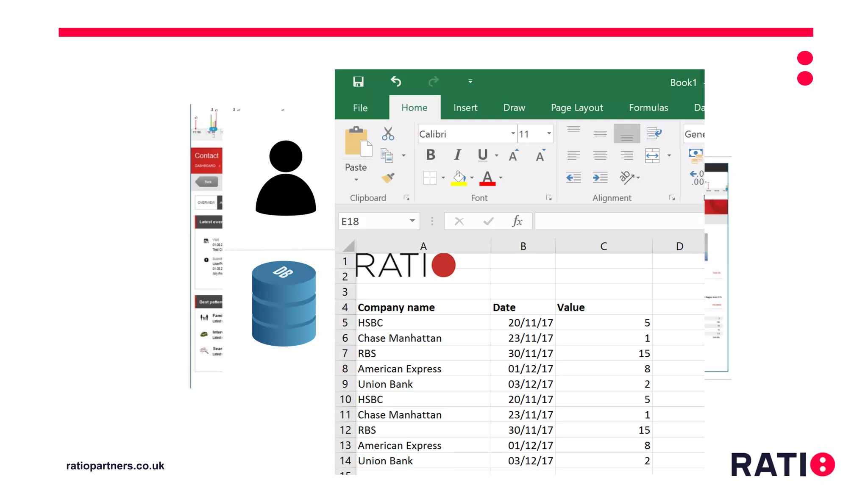Open the Calibri font name dropdown

pos(513,133)
